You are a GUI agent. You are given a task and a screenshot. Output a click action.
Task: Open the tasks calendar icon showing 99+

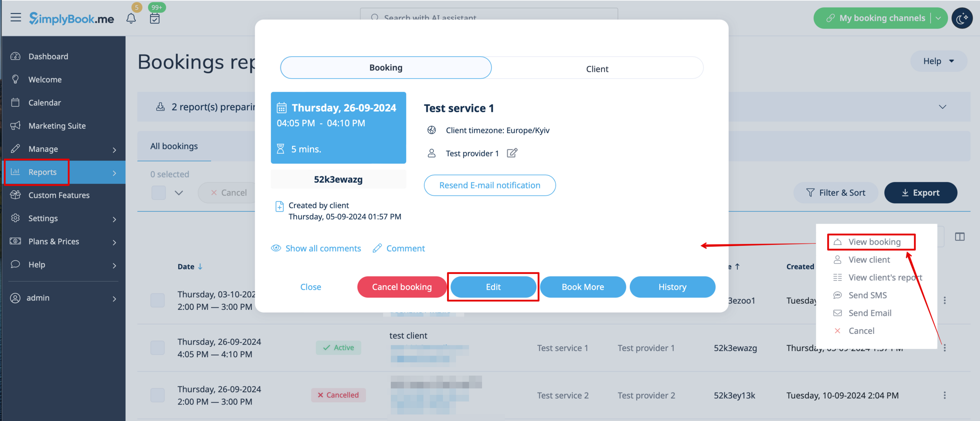click(155, 19)
